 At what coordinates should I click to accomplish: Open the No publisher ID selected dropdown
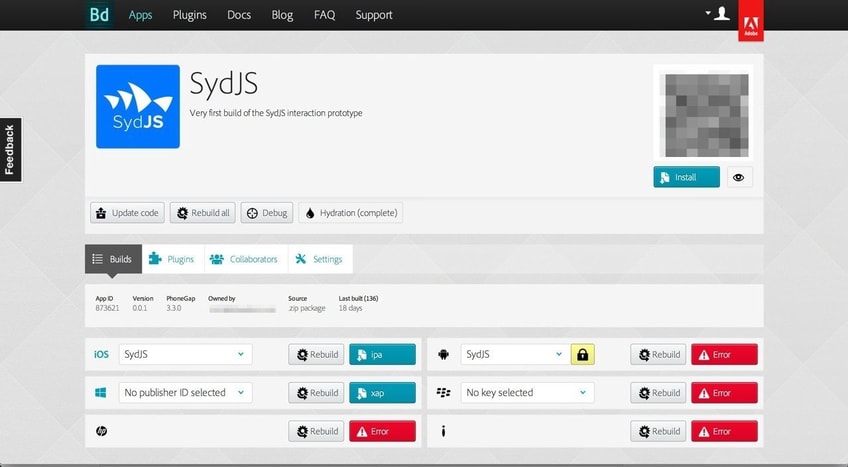click(185, 393)
